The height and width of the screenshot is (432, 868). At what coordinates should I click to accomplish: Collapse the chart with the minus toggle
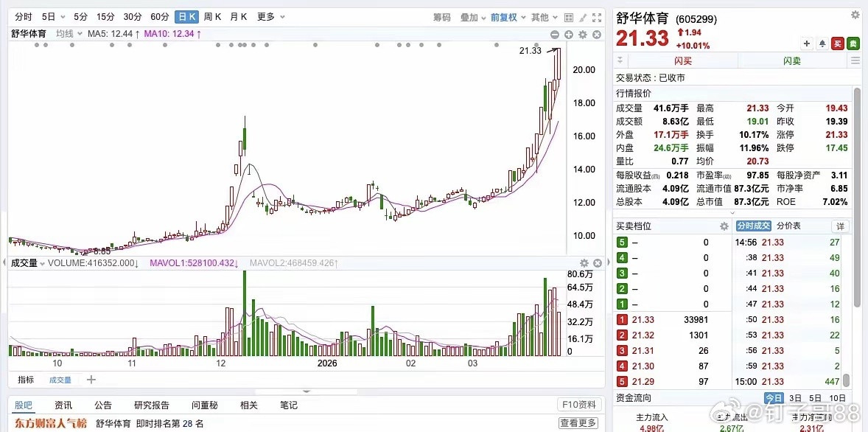(554, 35)
